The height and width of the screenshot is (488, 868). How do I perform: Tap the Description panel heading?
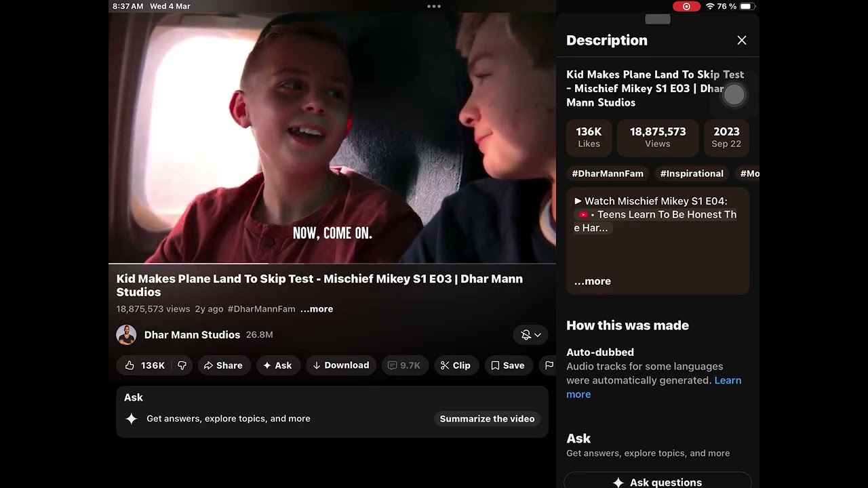[x=607, y=41]
